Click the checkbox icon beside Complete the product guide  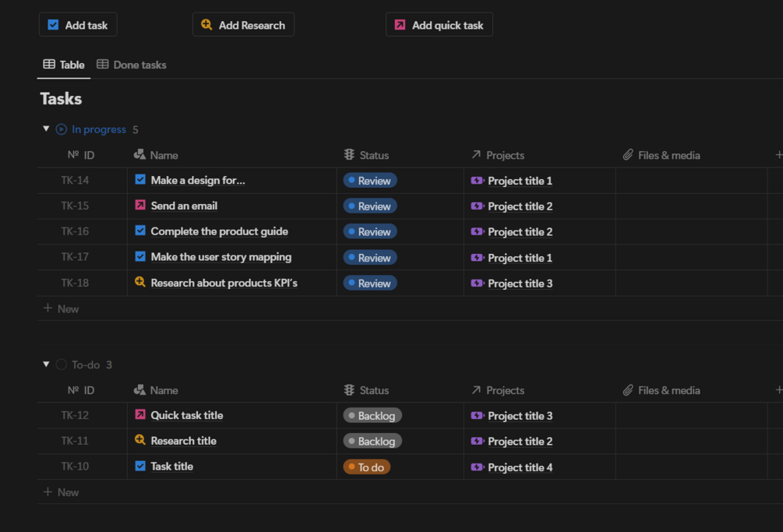[x=140, y=231]
